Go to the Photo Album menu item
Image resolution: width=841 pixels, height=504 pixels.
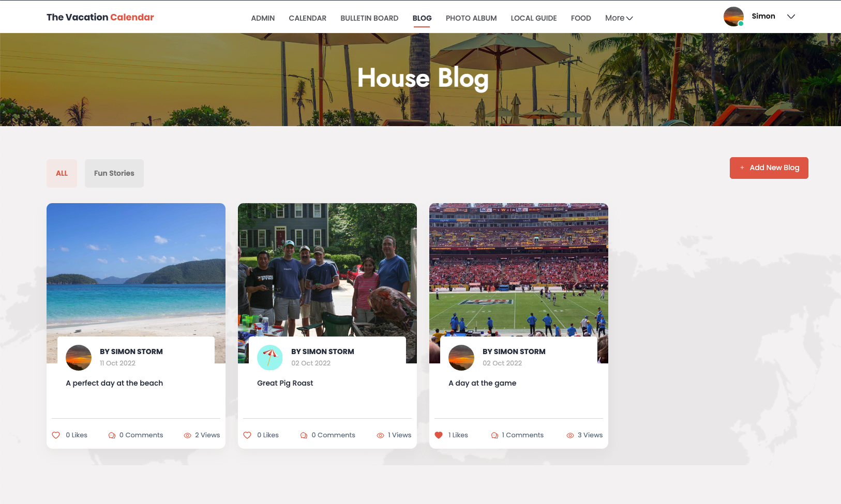point(471,18)
